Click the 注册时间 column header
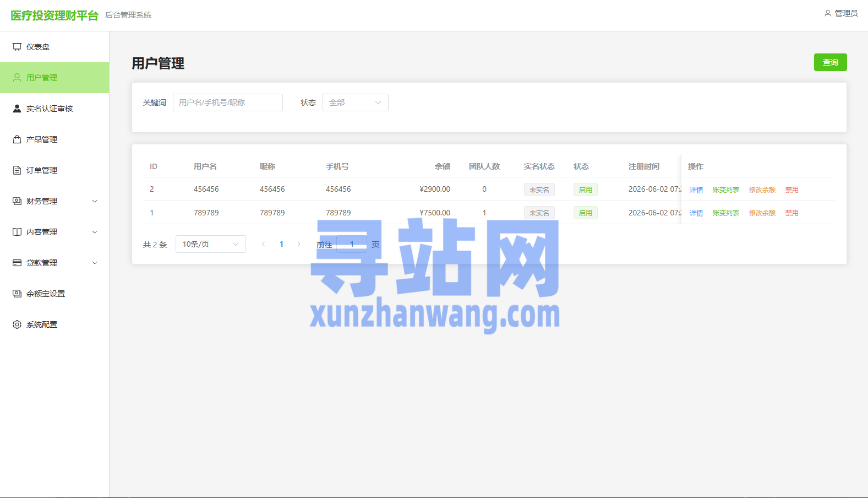The height and width of the screenshot is (498, 868). pyautogui.click(x=644, y=166)
